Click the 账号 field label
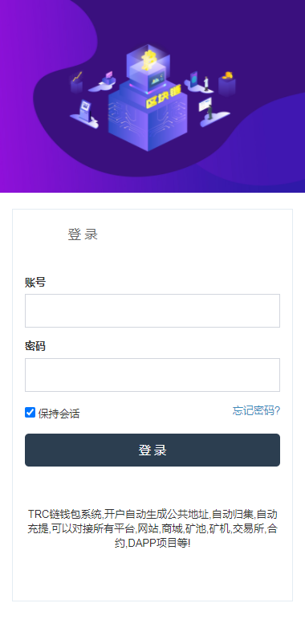The height and width of the screenshot is (644, 305). point(35,282)
